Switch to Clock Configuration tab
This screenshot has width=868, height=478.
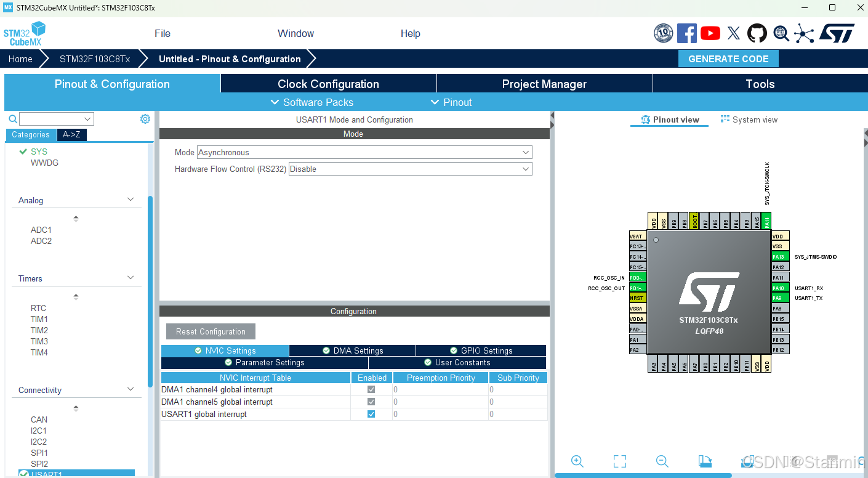(x=328, y=84)
